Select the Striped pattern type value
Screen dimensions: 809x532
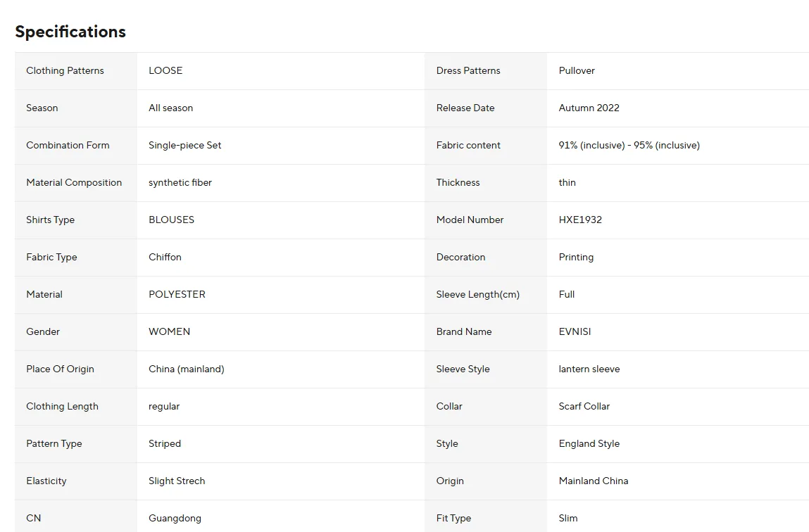click(165, 444)
